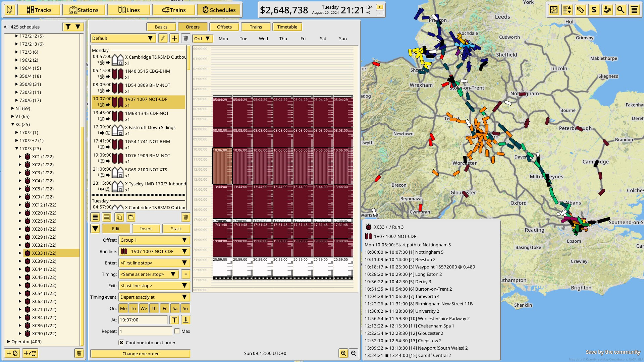Toggle the Sa day button in the On row
This screenshot has width=644, height=362.
coord(175,308)
